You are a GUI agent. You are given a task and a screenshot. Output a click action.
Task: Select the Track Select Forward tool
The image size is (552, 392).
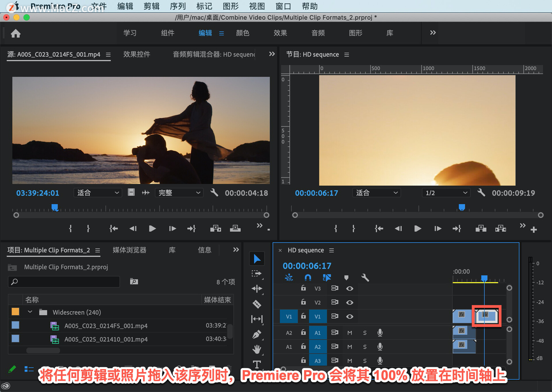click(x=256, y=273)
